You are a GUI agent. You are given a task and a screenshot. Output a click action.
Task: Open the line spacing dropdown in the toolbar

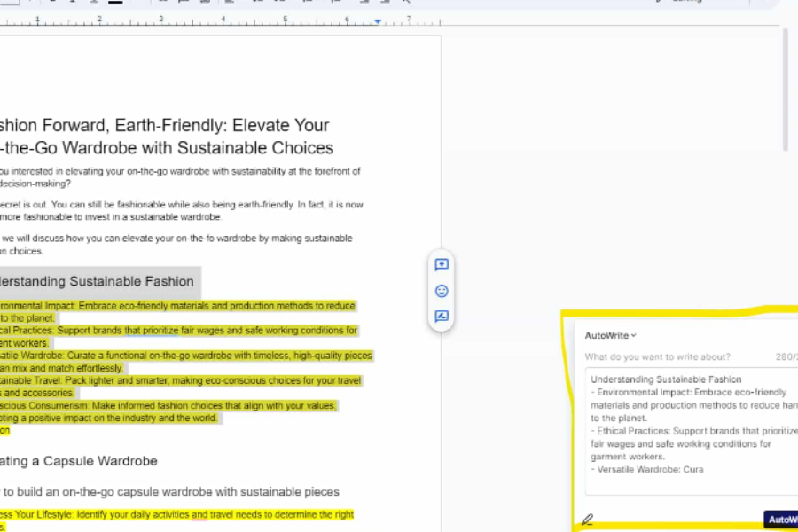click(255, 3)
